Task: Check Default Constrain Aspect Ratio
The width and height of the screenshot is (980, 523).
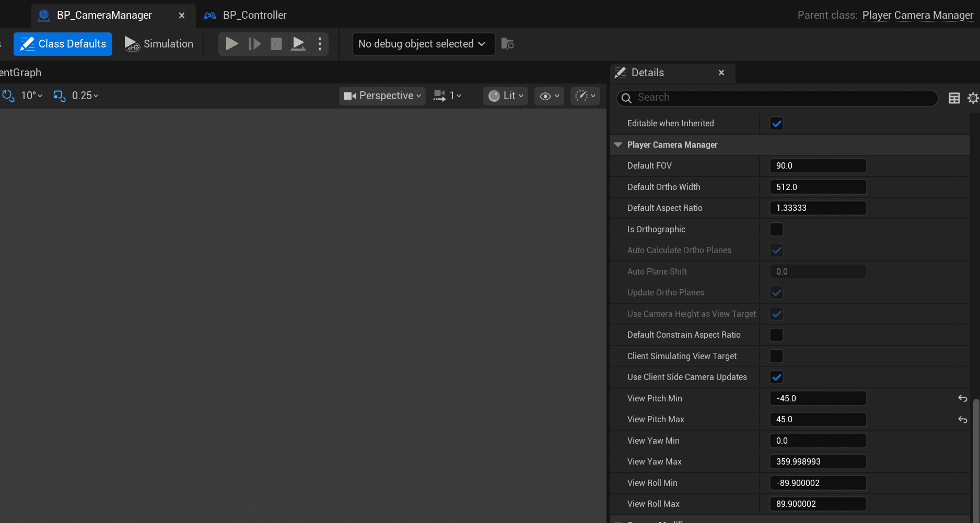Action: tap(776, 335)
